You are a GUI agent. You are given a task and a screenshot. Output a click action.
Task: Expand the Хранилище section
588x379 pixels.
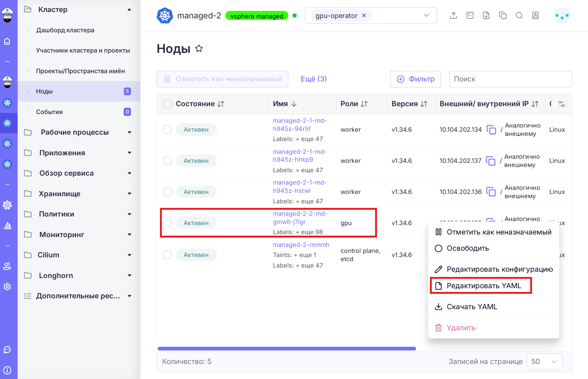[x=130, y=194]
